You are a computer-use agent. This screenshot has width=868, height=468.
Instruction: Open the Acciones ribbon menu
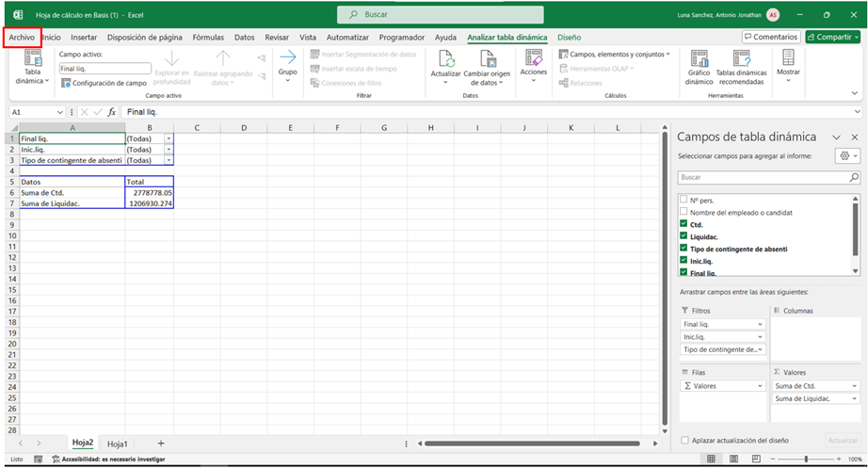[533, 59]
